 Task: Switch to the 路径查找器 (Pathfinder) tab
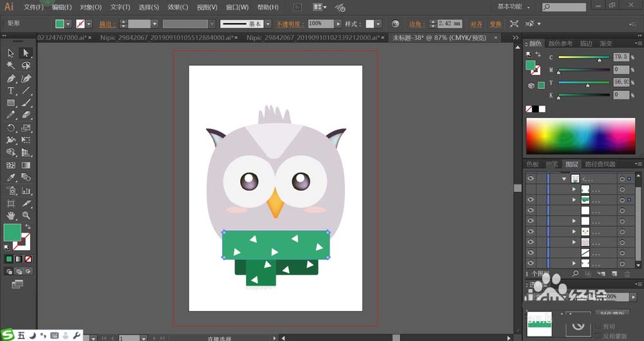[x=600, y=164]
